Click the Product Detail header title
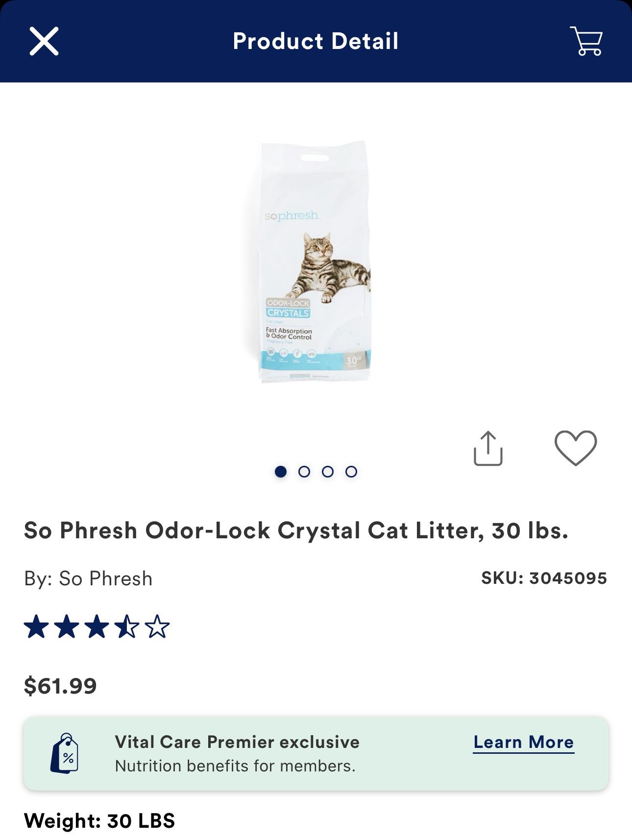Image resolution: width=632 pixels, height=840 pixels. [x=316, y=41]
